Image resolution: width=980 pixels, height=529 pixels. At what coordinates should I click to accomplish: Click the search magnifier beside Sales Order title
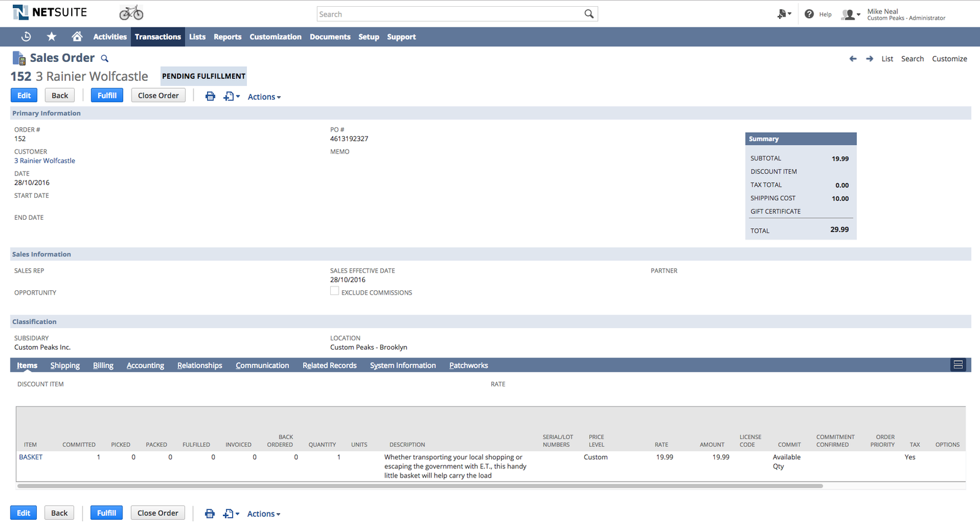[x=105, y=59]
